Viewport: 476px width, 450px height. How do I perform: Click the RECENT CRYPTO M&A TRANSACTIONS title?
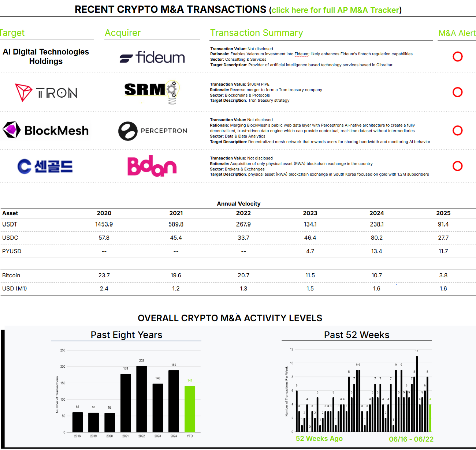171,10
